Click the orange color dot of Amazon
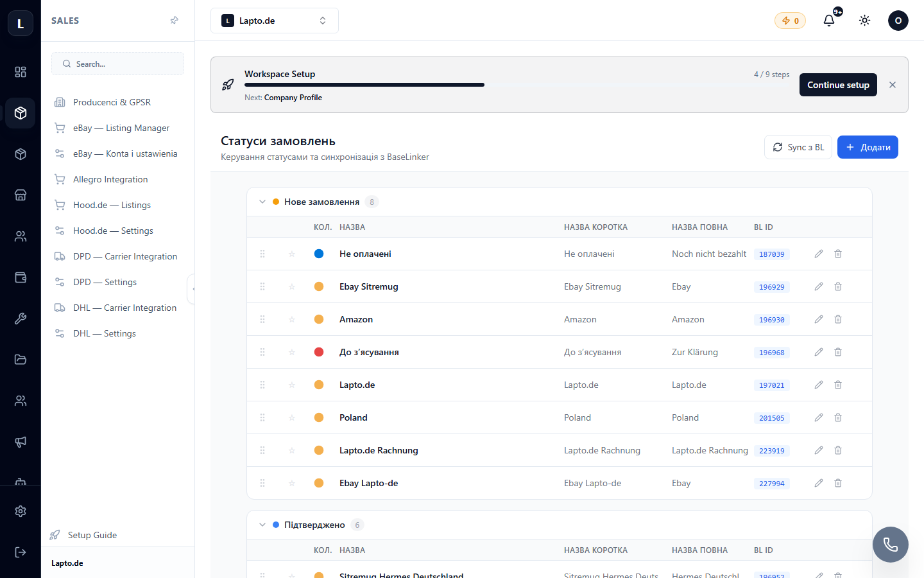924x578 pixels. [319, 319]
